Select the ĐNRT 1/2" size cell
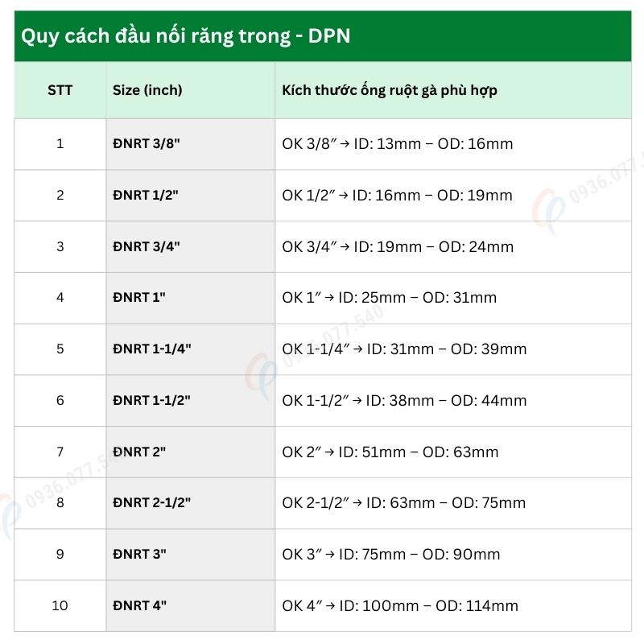 click(146, 196)
